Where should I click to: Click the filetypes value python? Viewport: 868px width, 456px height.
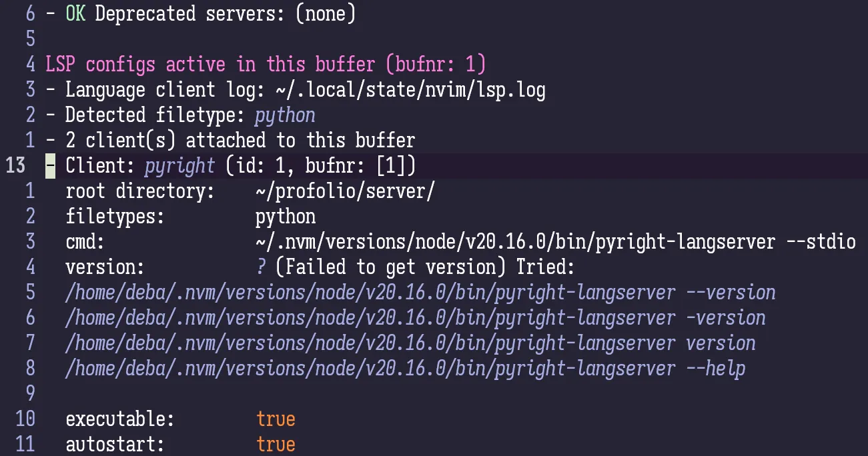[x=285, y=217]
